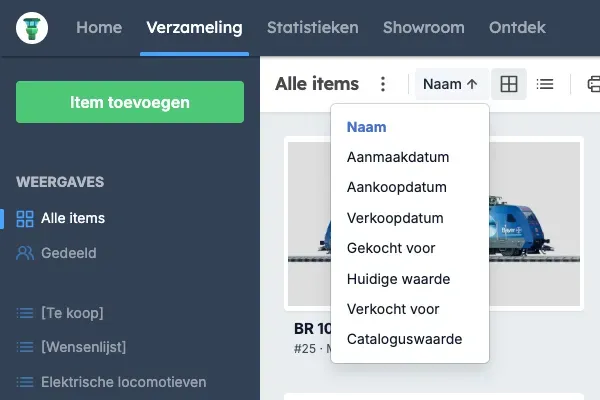Open the three-dot menu beside Alle items
Viewport: 600px width, 400px height.
pyautogui.click(x=383, y=84)
